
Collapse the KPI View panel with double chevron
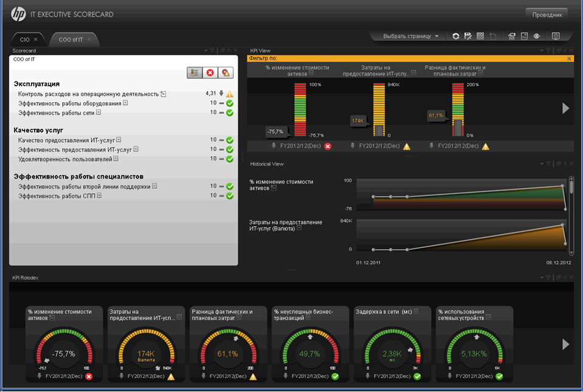[x=565, y=50]
